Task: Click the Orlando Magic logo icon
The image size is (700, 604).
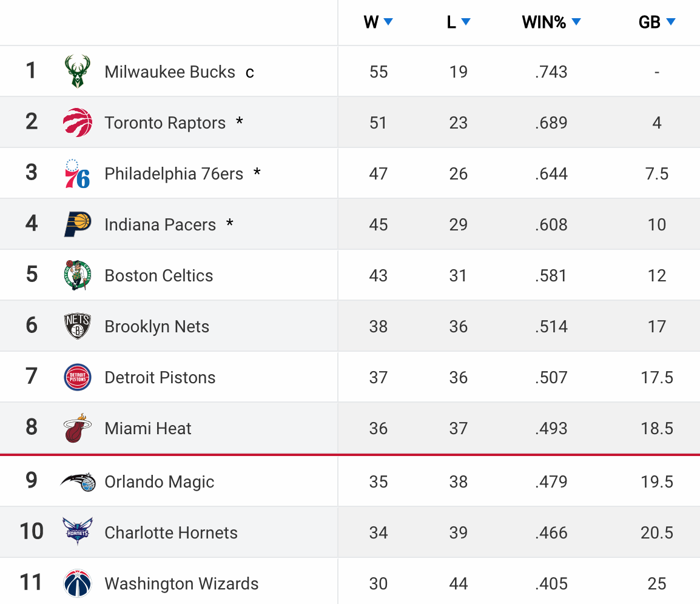Action: 78,482
